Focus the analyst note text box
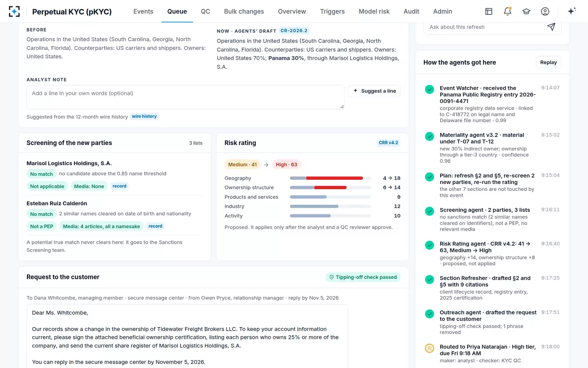This screenshot has width=588, height=368. point(185,97)
